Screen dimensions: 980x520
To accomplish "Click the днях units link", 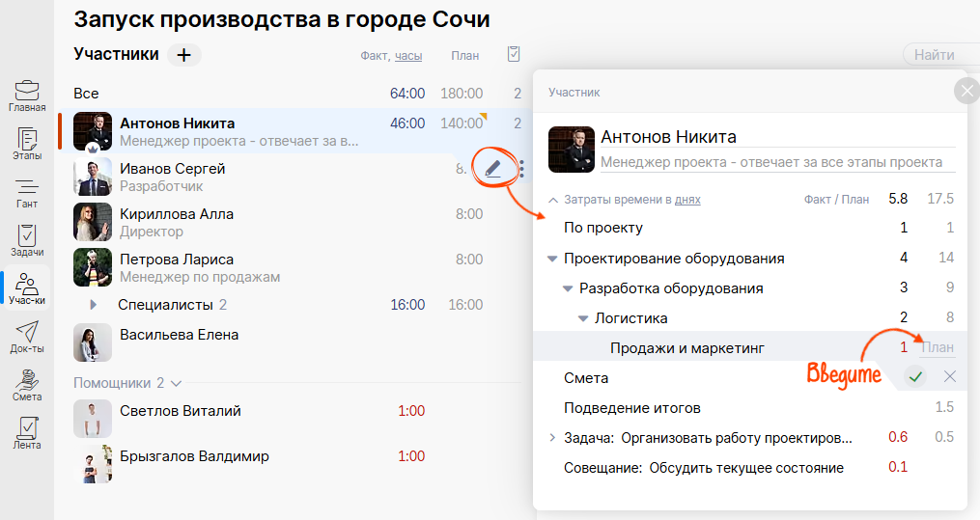I will tap(687, 200).
